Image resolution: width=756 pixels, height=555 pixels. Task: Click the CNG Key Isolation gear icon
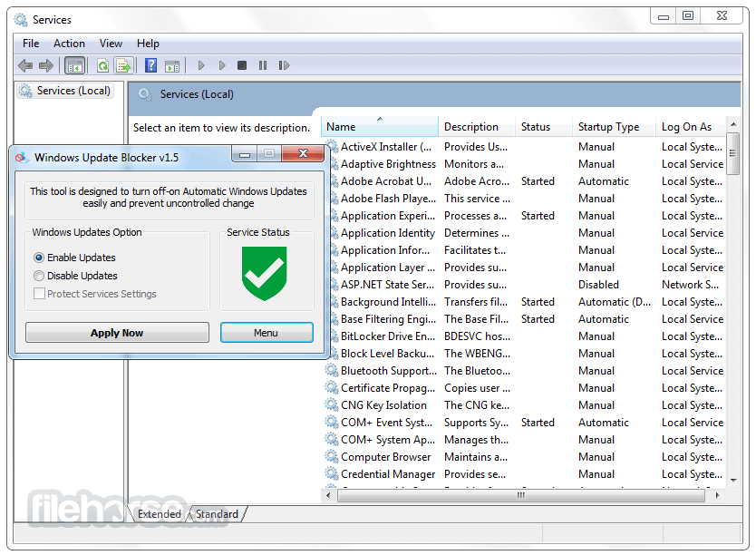[332, 405]
